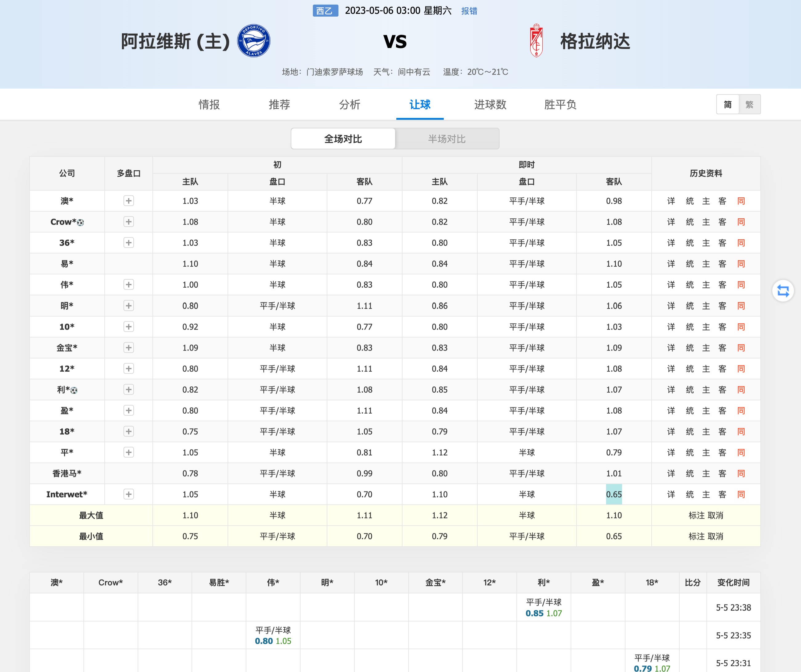Screen dimensions: 801x672
Task: Click red 同 link in 伟* row
Action: [741, 285]
